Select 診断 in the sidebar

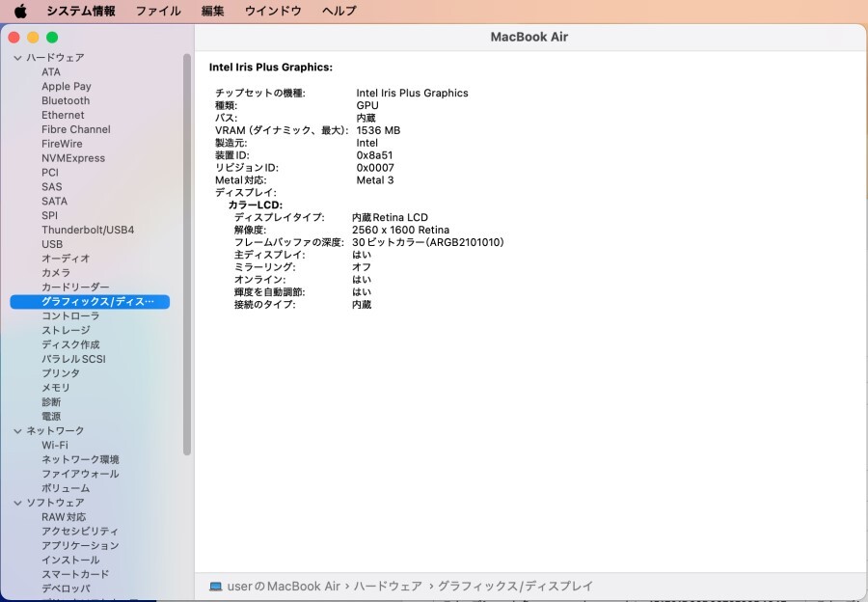click(51, 402)
